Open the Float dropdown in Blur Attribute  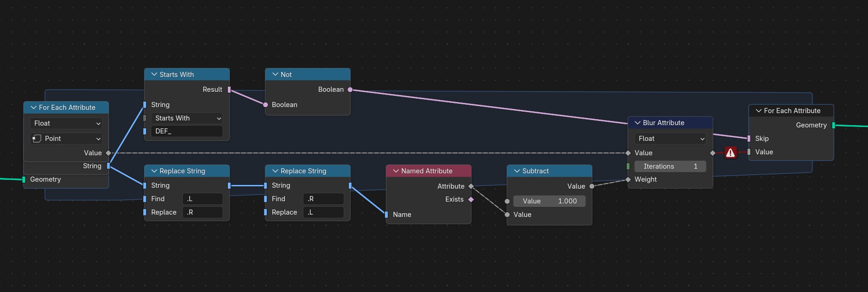[670, 139]
